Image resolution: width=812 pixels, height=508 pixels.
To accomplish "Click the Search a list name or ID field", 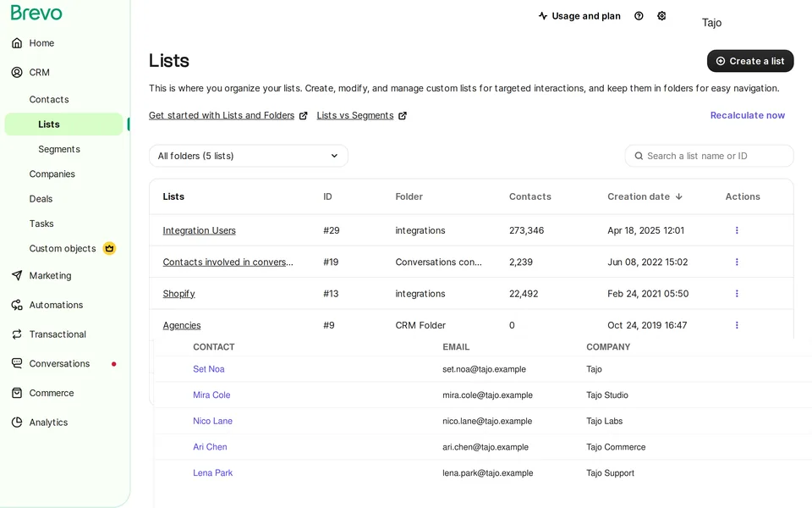I will click(x=709, y=156).
